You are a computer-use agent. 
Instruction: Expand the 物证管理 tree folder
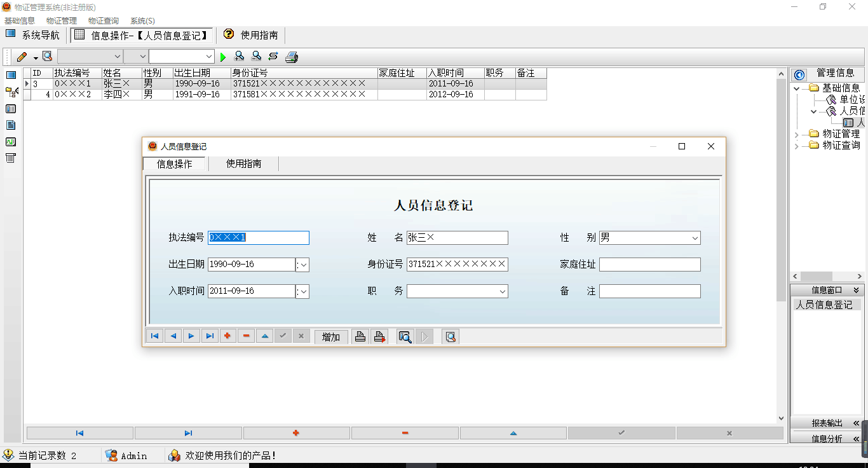click(x=797, y=134)
